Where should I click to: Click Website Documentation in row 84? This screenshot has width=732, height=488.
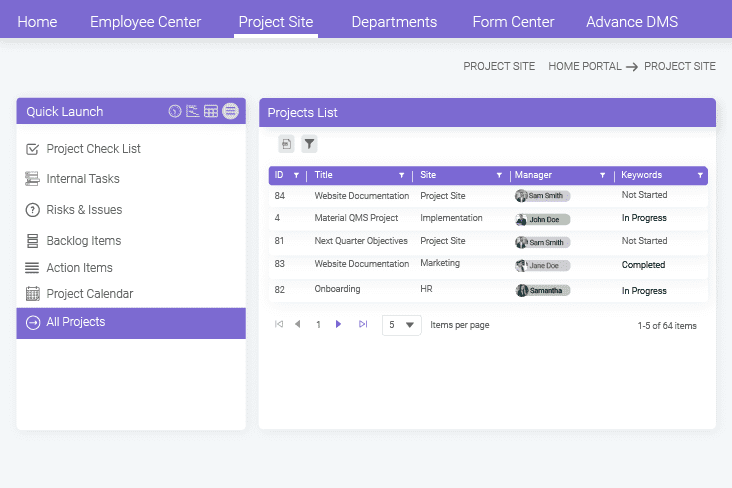point(362,196)
